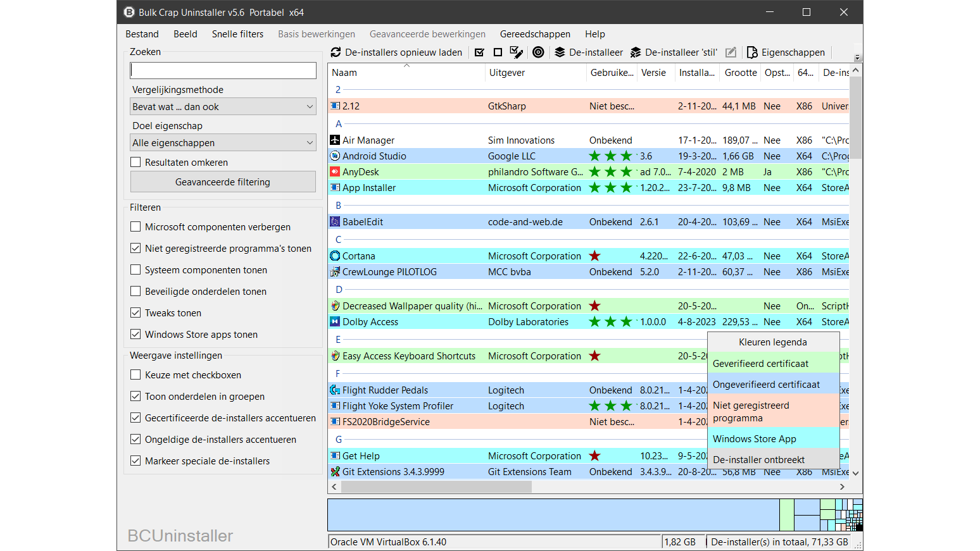Select the Android Studio entry icon
This screenshot has width=980, height=551.
(x=335, y=156)
